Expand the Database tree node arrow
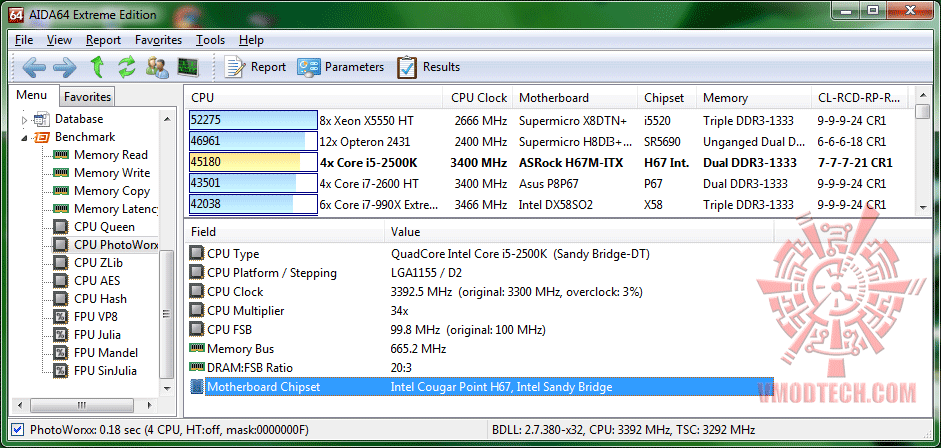 tap(25, 119)
